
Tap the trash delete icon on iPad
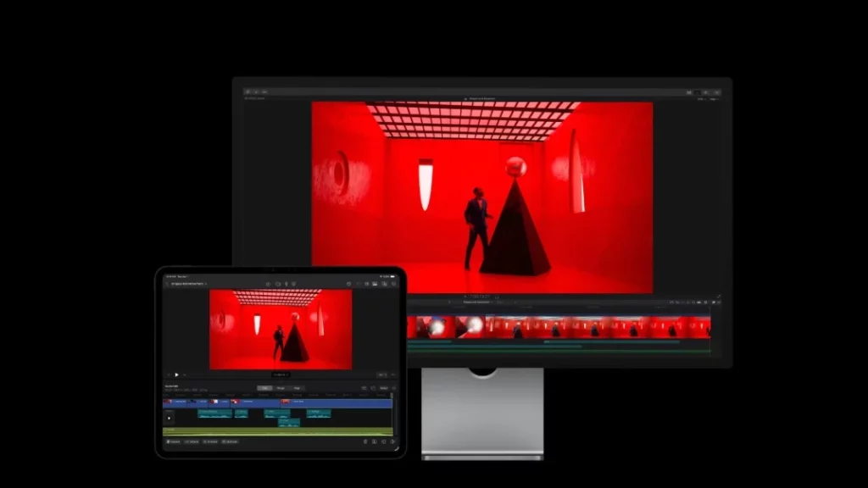pos(365,441)
